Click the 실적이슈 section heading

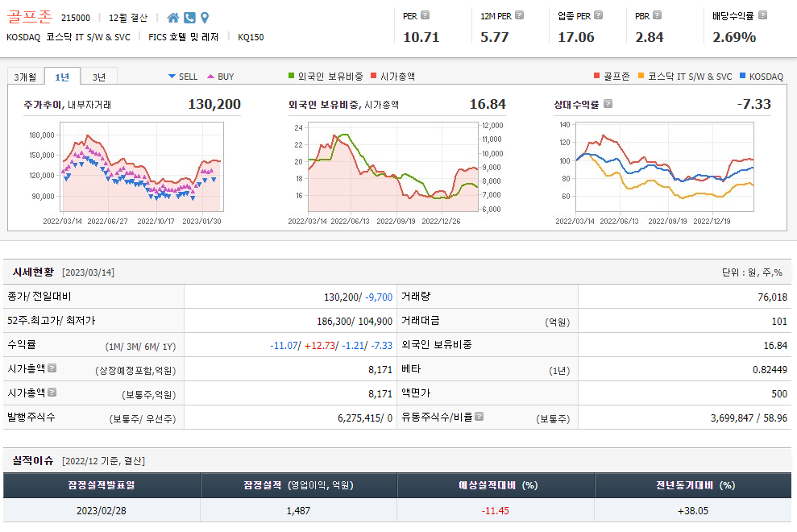tap(33, 460)
